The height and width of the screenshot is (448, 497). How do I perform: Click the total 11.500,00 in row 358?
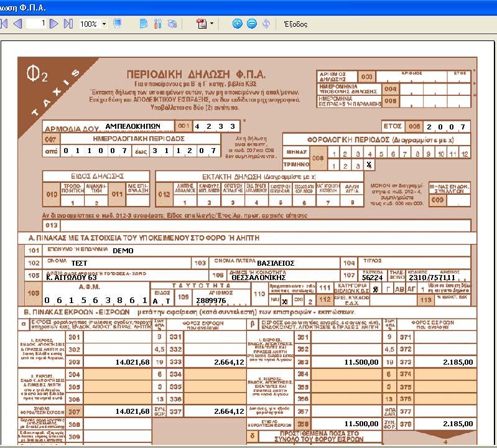[361, 424]
